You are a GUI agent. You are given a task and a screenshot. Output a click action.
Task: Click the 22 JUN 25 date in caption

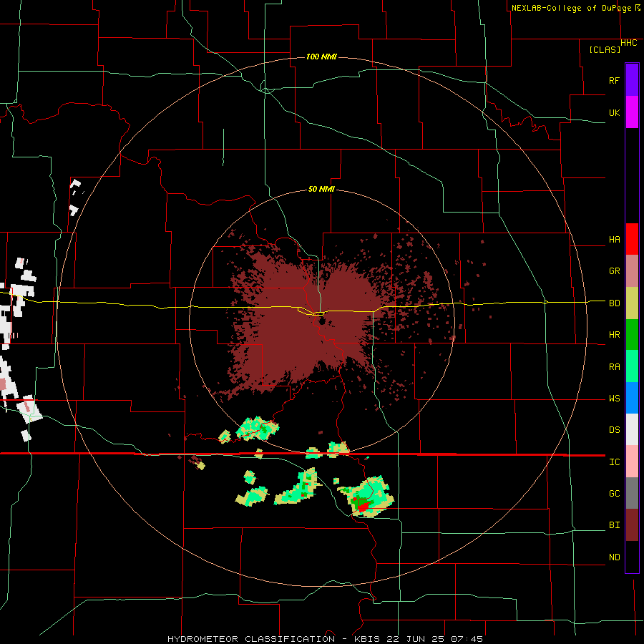[415, 639]
